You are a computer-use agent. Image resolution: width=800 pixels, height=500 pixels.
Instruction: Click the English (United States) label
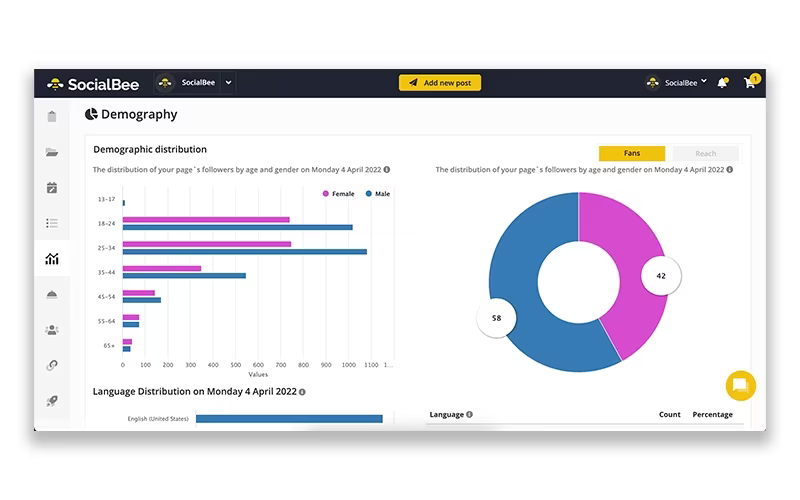pos(158,419)
